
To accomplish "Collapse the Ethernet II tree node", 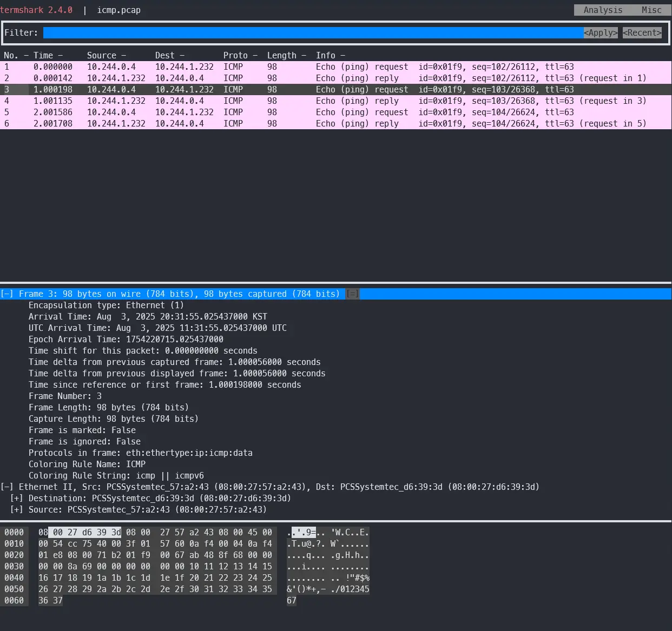I will tap(6, 487).
